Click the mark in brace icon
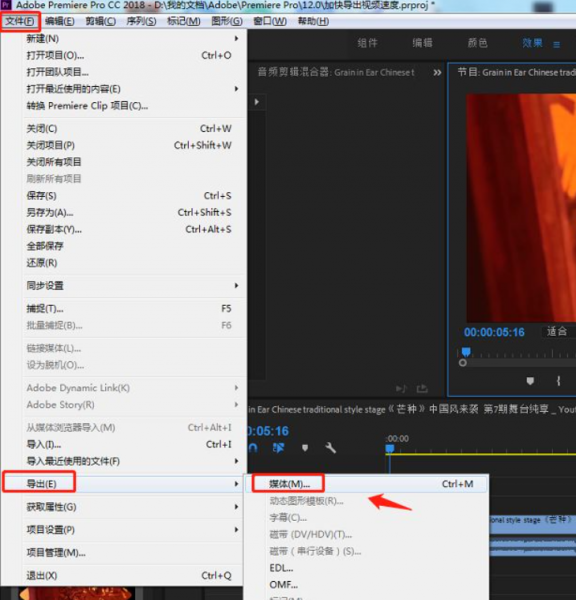Viewport: 576px width, 600px height. click(558, 381)
